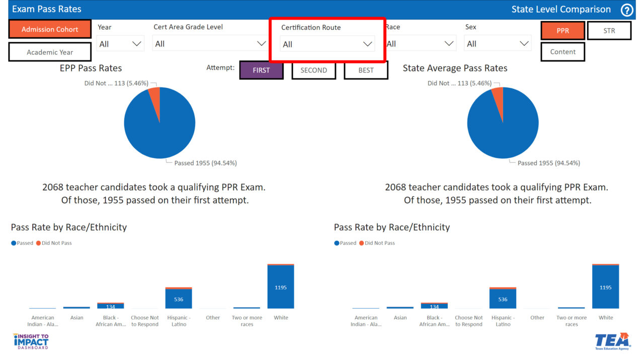Toggle the Admission Cohort option

click(x=50, y=29)
